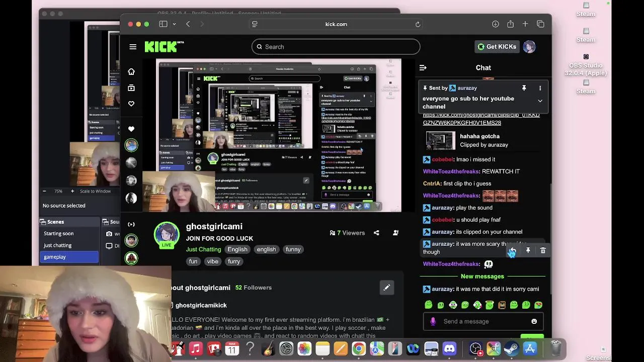Open the App Store from the Dock
Viewport: 644px width, 362px height.
pyautogui.click(x=530, y=348)
